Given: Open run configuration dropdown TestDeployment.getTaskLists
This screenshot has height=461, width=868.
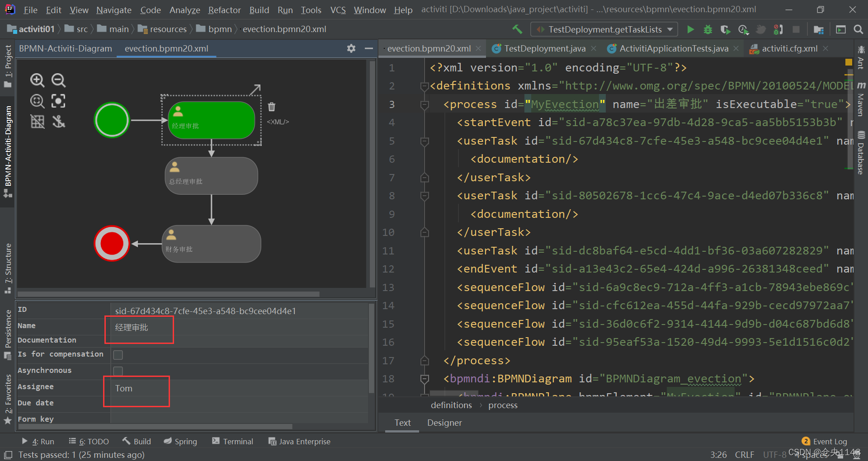Looking at the screenshot, I should pos(604,29).
